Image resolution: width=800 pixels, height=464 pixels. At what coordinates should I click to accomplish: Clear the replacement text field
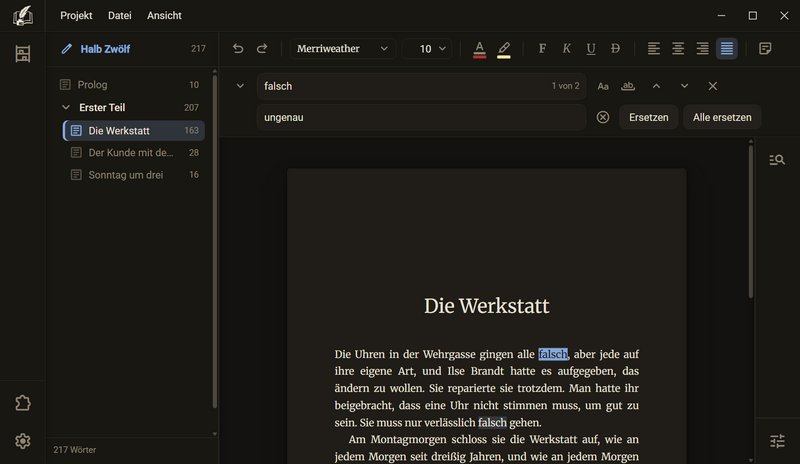pyautogui.click(x=603, y=117)
